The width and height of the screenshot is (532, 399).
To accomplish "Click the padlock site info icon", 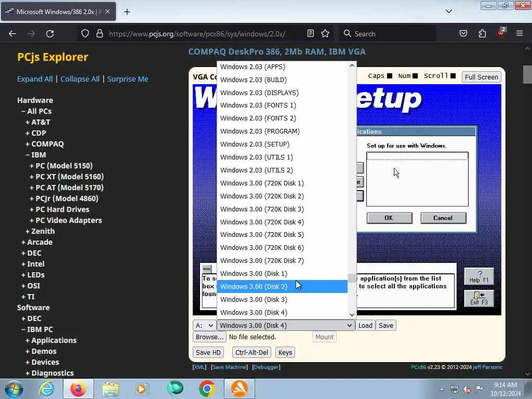I will point(99,34).
